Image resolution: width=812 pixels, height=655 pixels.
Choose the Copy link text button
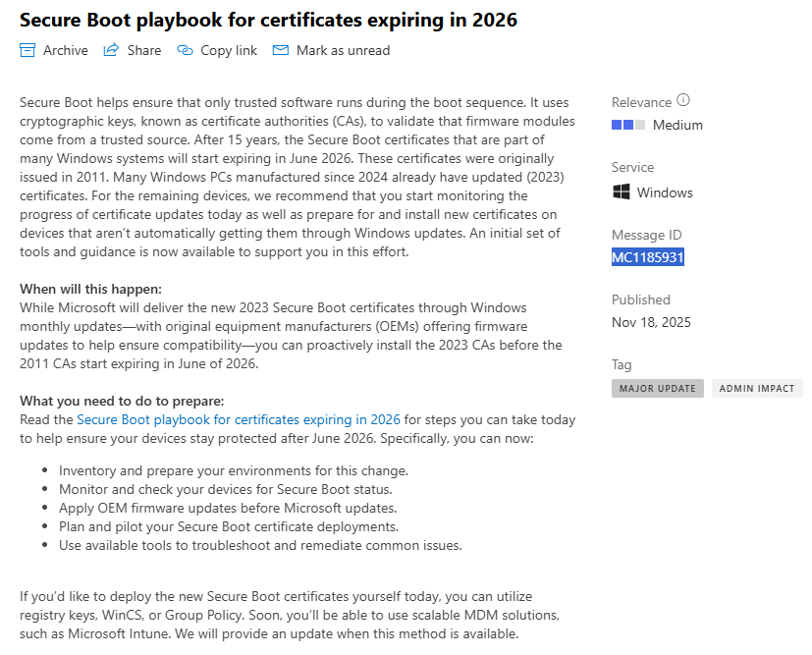(x=229, y=50)
